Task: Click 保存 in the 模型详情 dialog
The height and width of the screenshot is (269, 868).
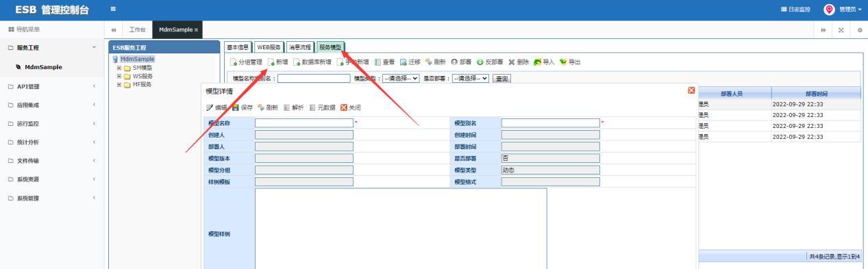Action: click(x=243, y=107)
